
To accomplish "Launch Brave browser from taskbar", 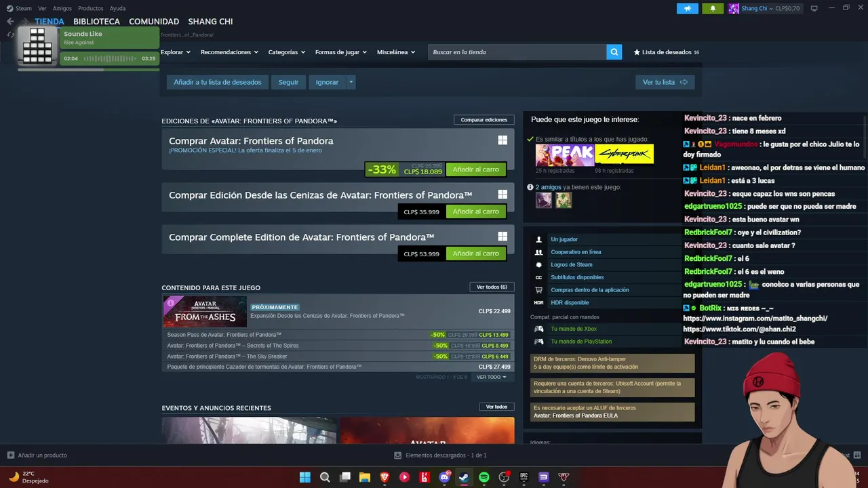I will click(x=384, y=477).
